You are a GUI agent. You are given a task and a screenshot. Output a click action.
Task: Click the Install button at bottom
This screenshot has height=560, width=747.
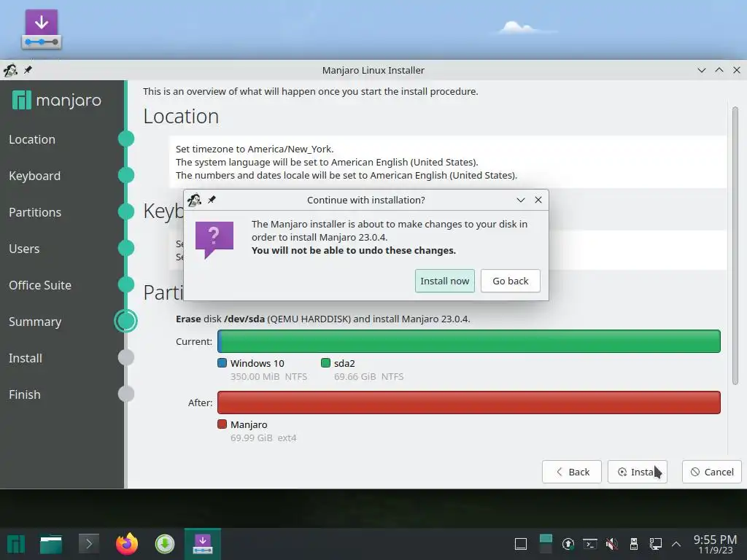pyautogui.click(x=638, y=472)
